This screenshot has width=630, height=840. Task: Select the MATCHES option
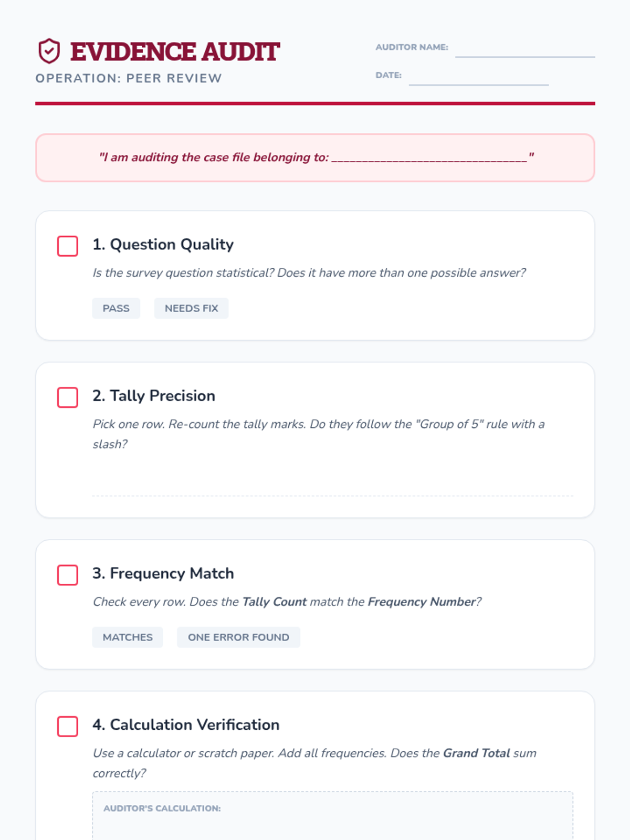pyautogui.click(x=128, y=637)
